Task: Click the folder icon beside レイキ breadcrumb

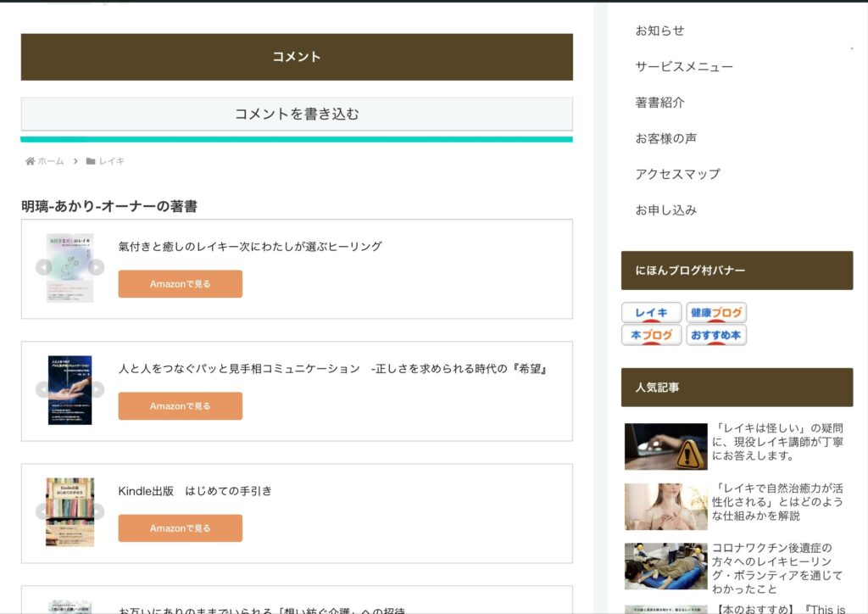Action: pyautogui.click(x=91, y=161)
